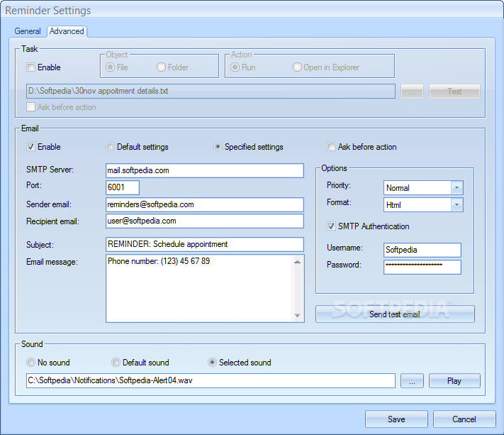Image resolution: width=504 pixels, height=435 pixels.
Task: Click inside the Email message text area
Action: pyautogui.click(x=198, y=288)
